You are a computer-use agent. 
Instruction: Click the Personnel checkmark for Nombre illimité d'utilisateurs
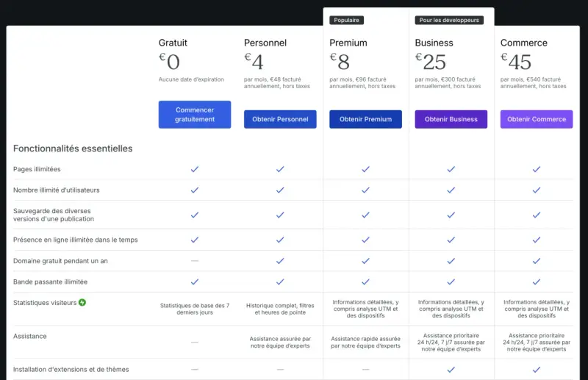(280, 190)
